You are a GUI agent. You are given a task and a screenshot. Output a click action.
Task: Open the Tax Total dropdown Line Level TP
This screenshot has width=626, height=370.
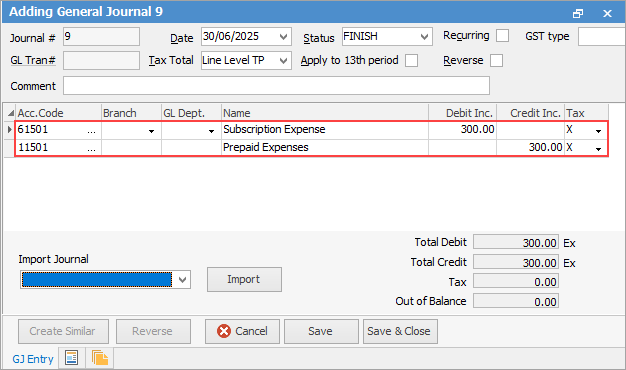coord(283,61)
